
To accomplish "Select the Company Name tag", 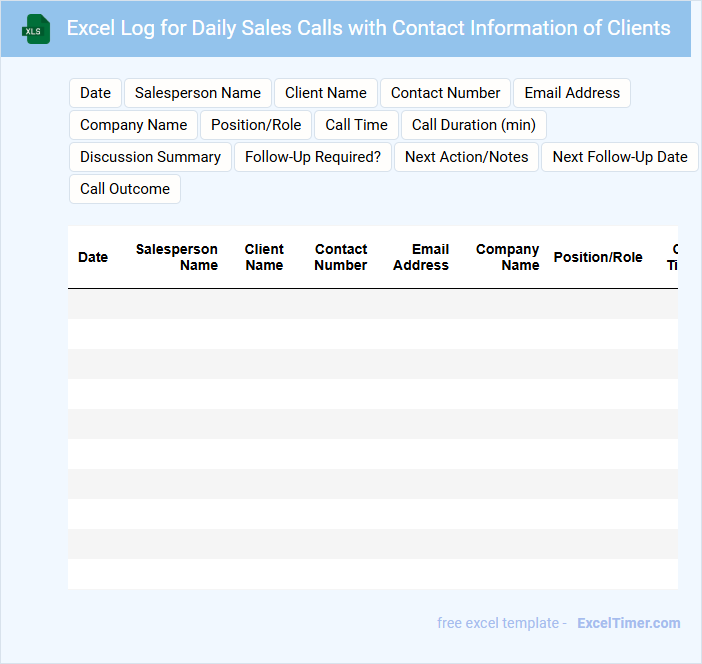I will pyautogui.click(x=133, y=125).
